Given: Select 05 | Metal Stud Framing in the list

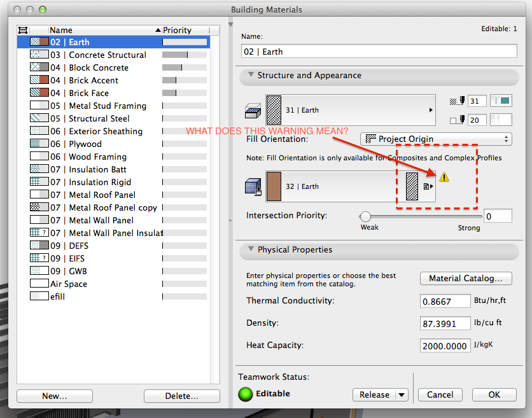Looking at the screenshot, I should click(113, 106).
